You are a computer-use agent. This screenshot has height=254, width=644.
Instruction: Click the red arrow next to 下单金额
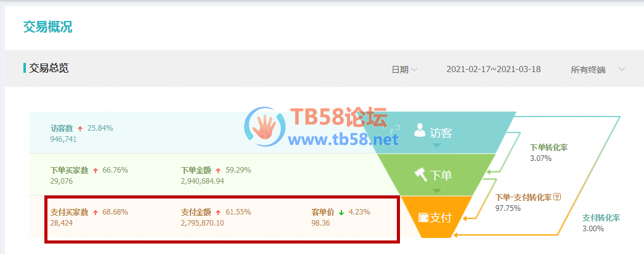218,171
